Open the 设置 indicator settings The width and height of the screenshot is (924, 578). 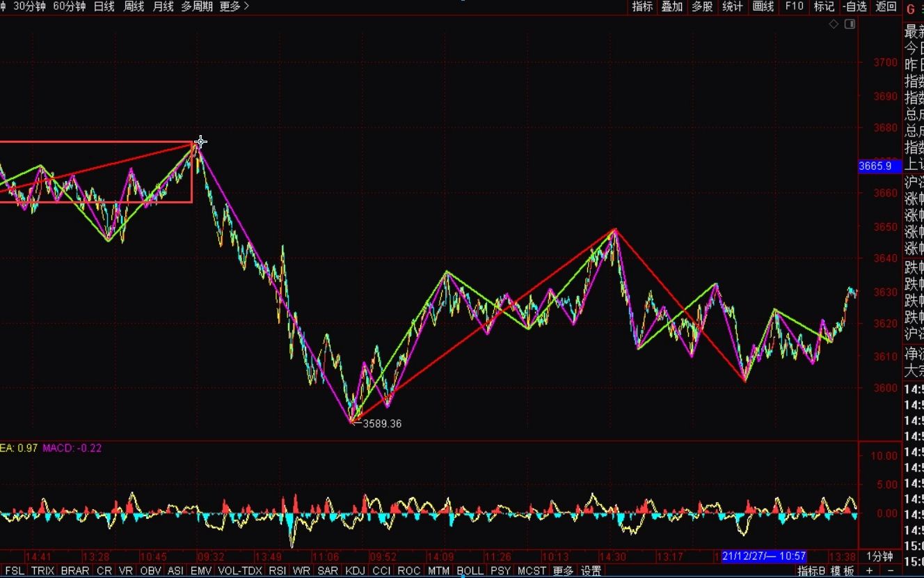pyautogui.click(x=591, y=571)
